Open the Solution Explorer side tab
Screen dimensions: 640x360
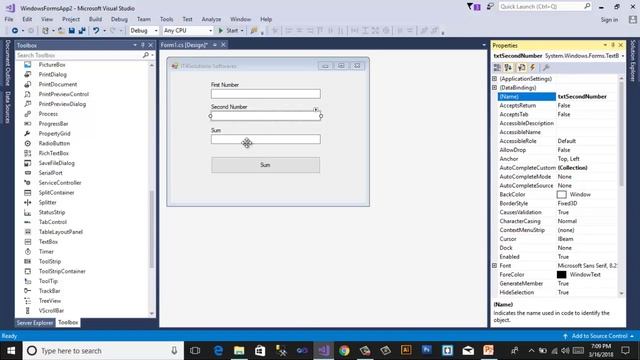click(x=633, y=61)
